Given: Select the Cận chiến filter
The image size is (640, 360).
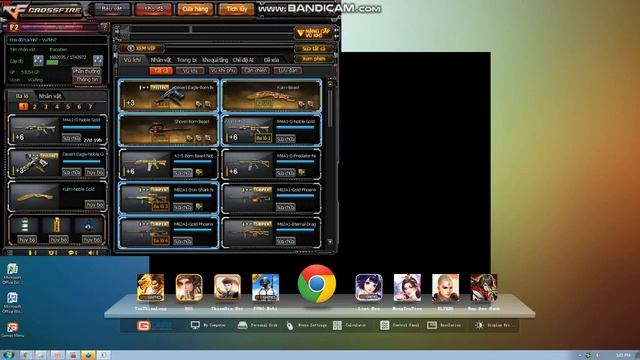Looking at the screenshot, I should 255,71.
